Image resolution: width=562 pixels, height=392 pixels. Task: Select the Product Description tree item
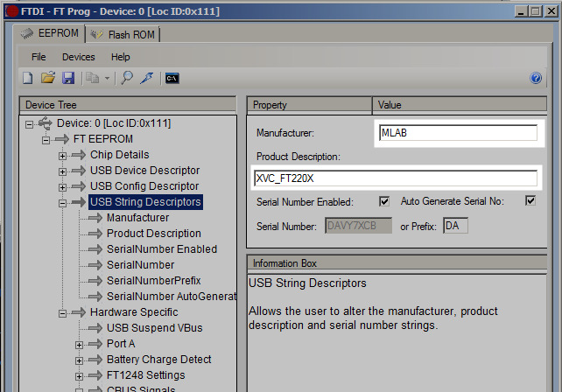[154, 234]
